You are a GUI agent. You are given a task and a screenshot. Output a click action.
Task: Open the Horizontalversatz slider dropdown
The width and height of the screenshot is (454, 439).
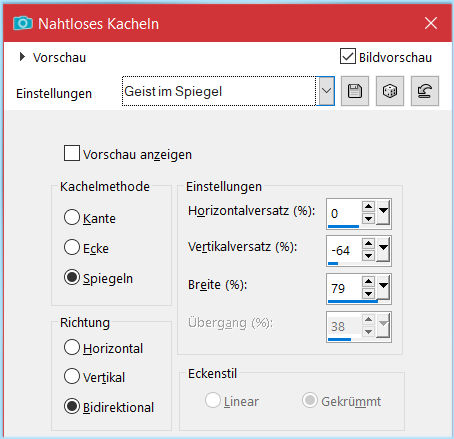coord(383,212)
